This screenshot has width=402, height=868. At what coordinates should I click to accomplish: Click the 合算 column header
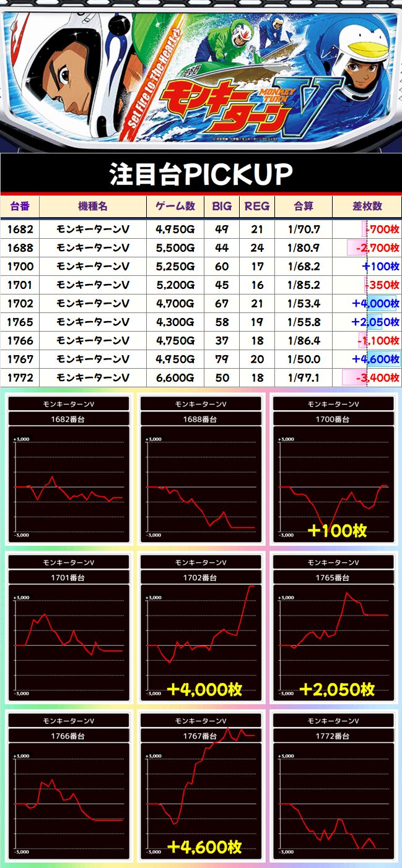pyautogui.click(x=304, y=207)
